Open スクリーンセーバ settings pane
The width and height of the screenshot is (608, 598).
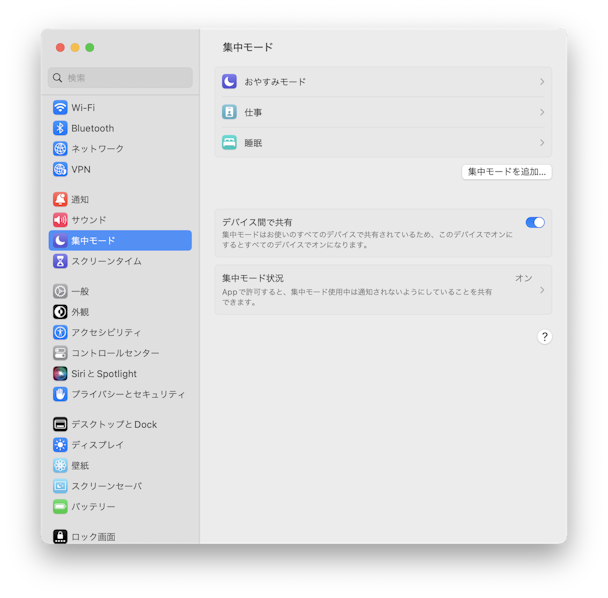pyautogui.click(x=120, y=486)
